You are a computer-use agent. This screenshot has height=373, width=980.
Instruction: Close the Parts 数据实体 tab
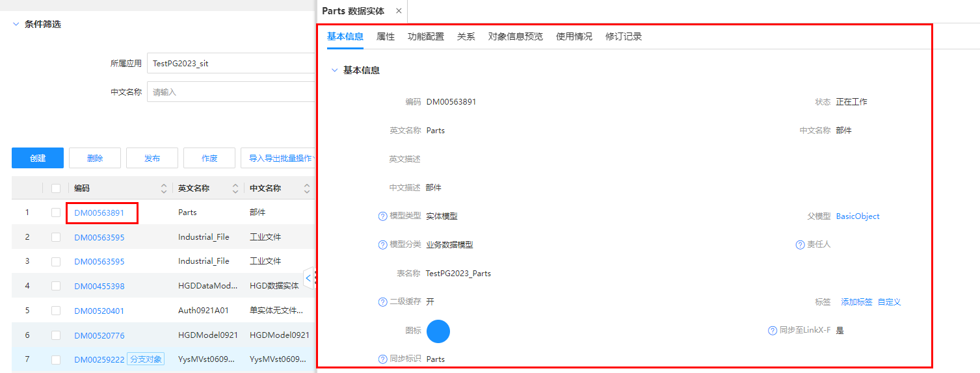click(x=399, y=11)
